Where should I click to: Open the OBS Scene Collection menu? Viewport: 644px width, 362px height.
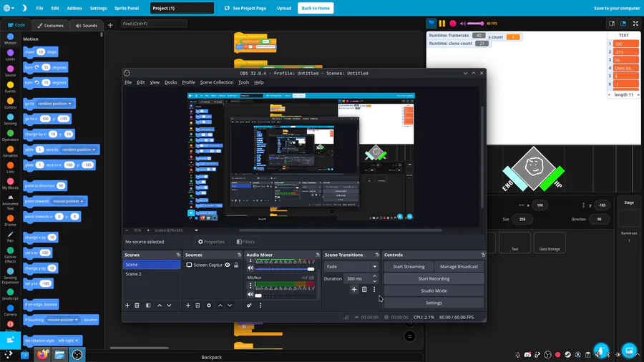[216, 82]
